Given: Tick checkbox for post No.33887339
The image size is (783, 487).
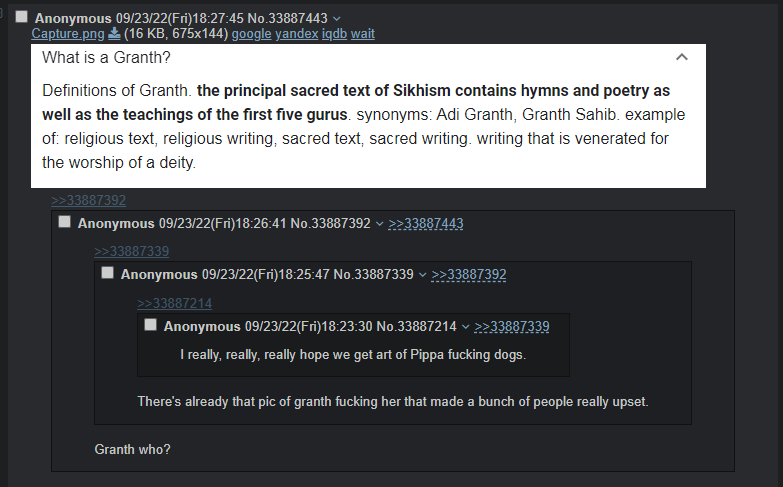Looking at the screenshot, I should pyautogui.click(x=107, y=273).
